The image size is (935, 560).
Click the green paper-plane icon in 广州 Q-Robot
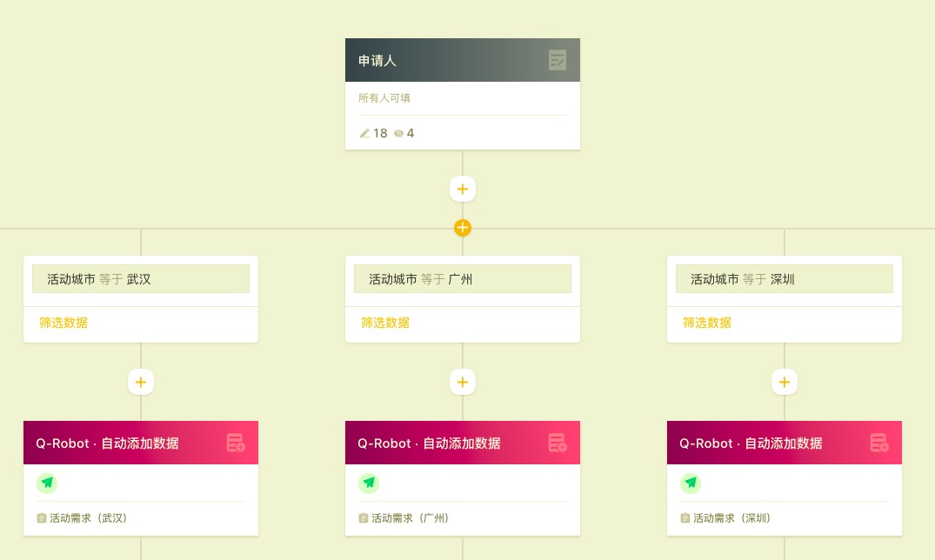pyautogui.click(x=369, y=483)
